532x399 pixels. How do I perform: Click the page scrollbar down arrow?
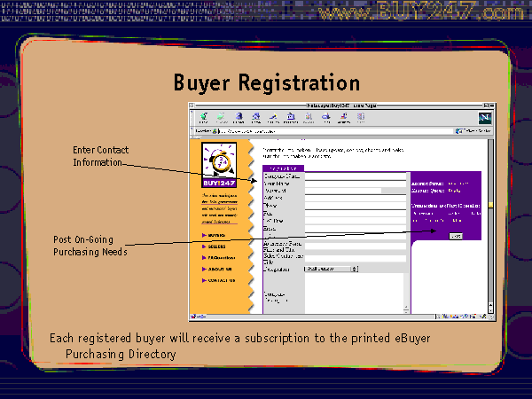(x=490, y=310)
